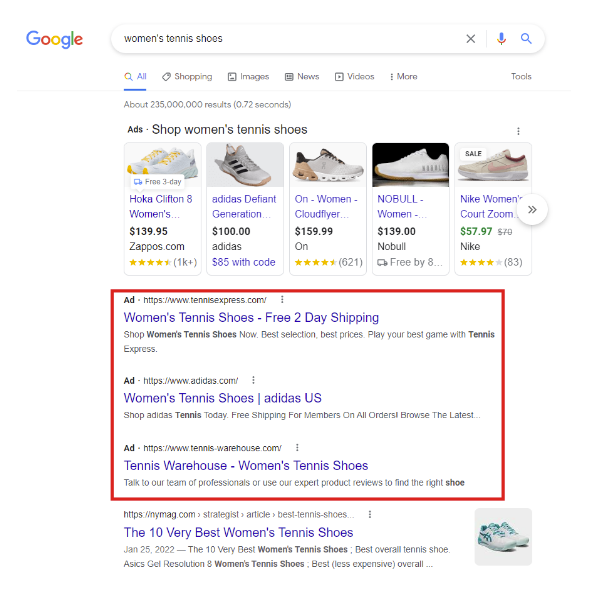This screenshot has width=609, height=596.
Task: Click the Free 3-day delivery badge
Action: click(x=158, y=182)
